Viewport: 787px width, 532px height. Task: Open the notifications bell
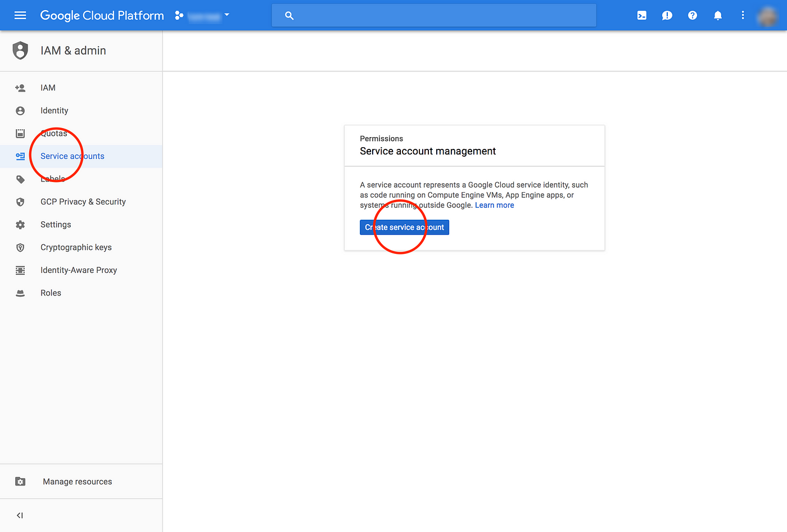click(718, 15)
